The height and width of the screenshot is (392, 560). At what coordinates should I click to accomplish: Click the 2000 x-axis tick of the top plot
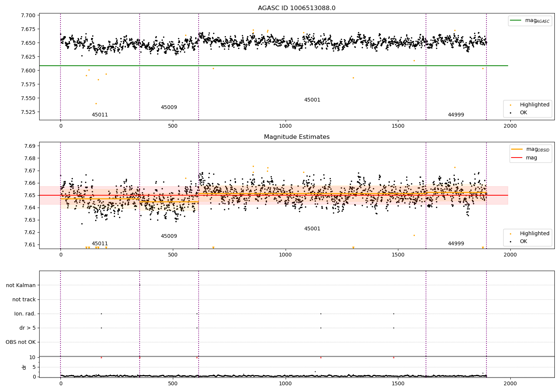(510, 126)
